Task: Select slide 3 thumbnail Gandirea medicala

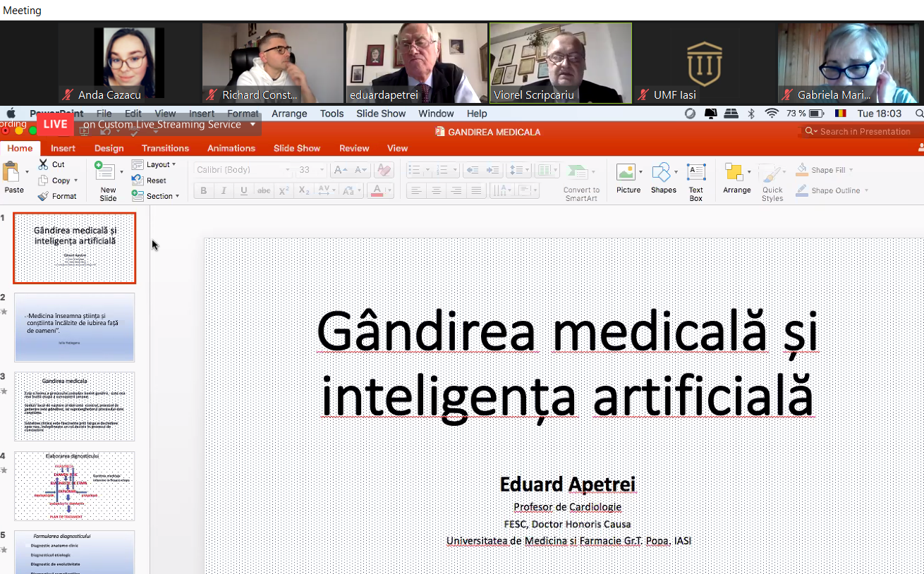Action: point(74,406)
